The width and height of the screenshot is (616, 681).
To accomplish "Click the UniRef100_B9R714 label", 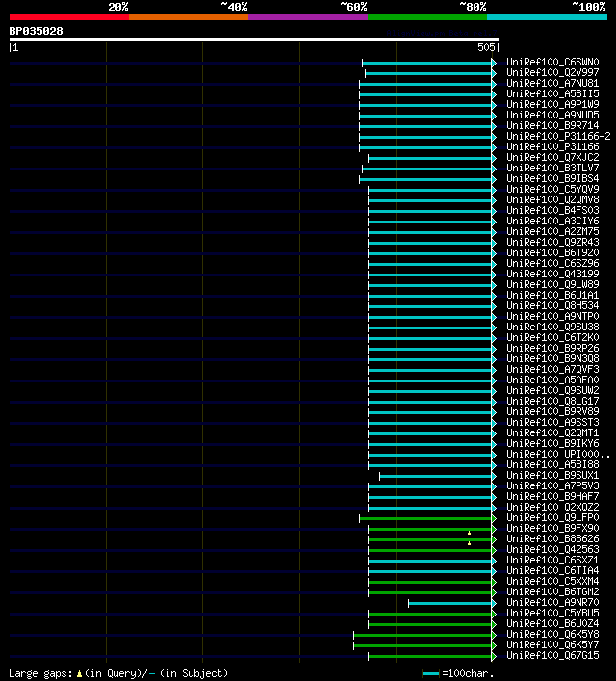I will click(x=552, y=125).
